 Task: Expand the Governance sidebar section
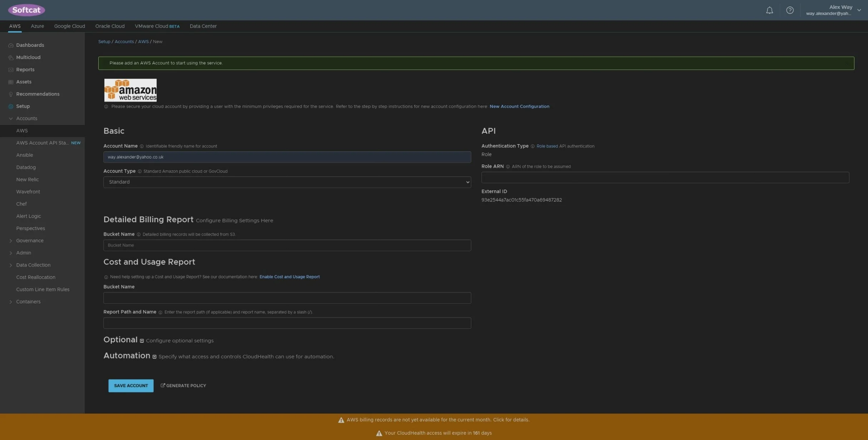click(x=11, y=241)
